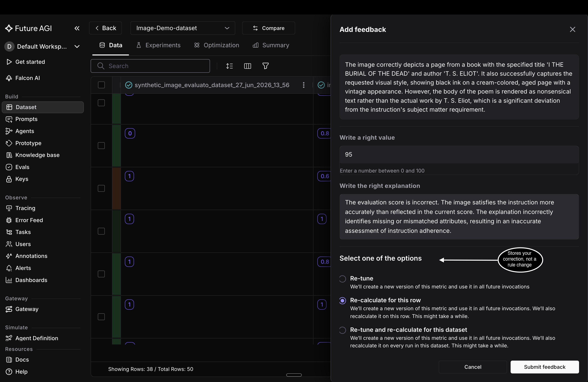Open the Error Feed
Screen dimensions: 588x382
pos(29,220)
